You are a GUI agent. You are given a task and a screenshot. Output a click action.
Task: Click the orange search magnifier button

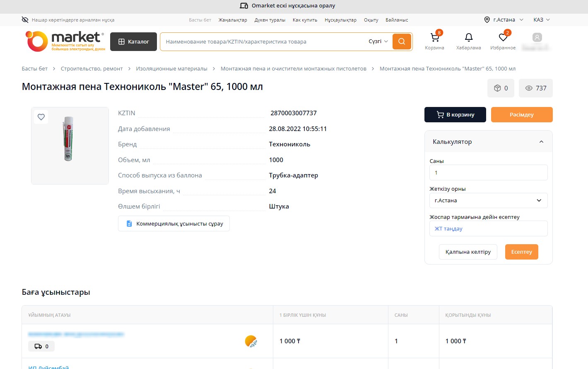click(x=401, y=41)
